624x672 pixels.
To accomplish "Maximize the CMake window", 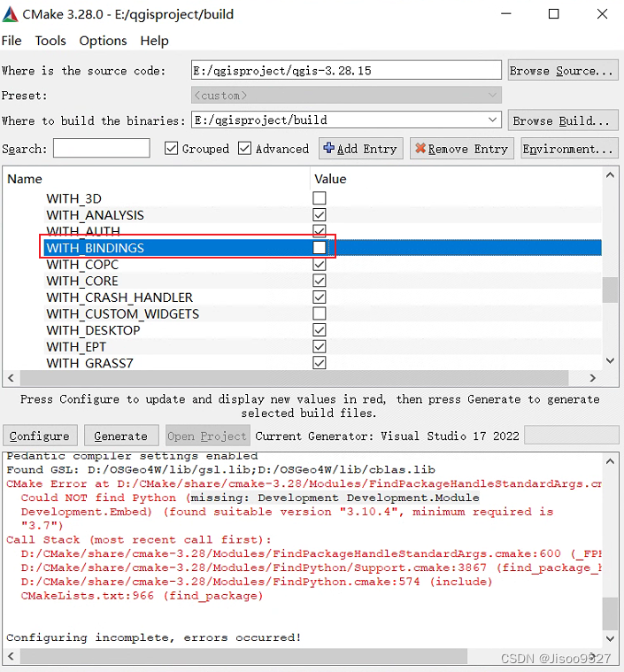I will (x=554, y=13).
